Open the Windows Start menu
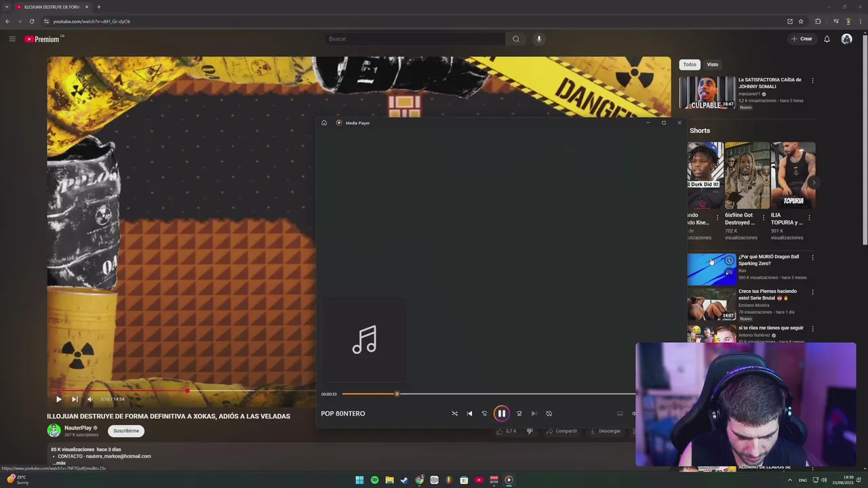Screen dimensions: 868x488 [x=359, y=480]
